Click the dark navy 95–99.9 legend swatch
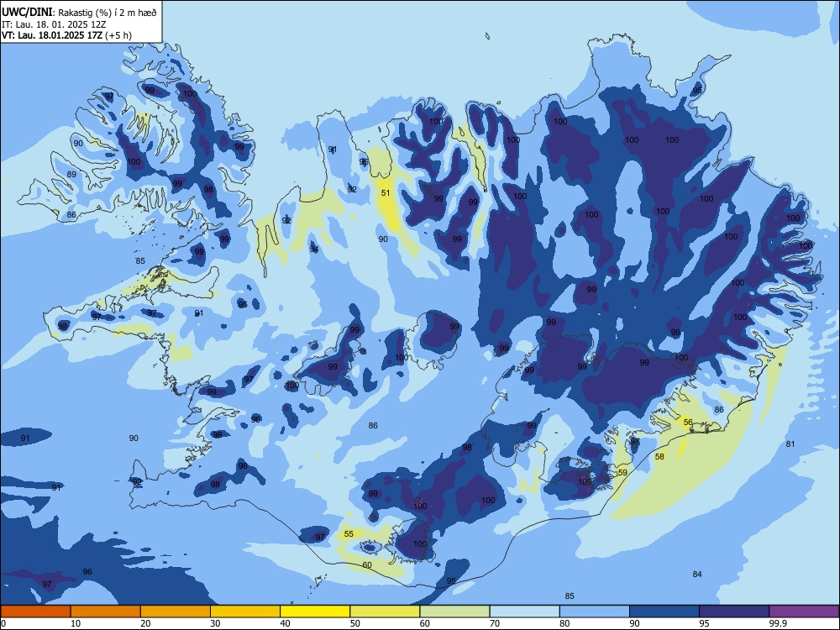 (x=734, y=612)
